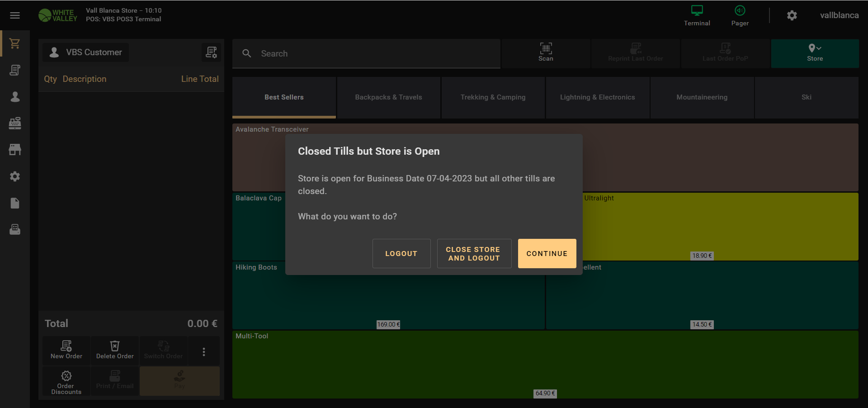Open the cash register sidebar icon
The width and height of the screenshot is (868, 408).
(x=15, y=123)
